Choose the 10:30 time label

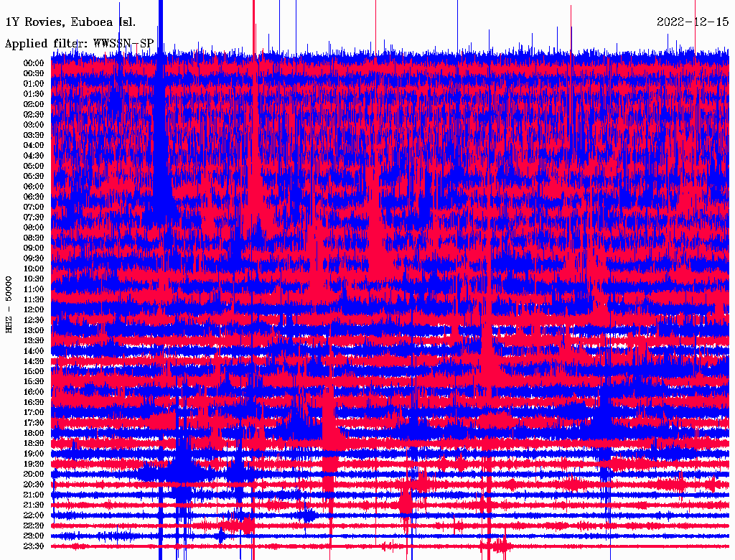[34, 279]
